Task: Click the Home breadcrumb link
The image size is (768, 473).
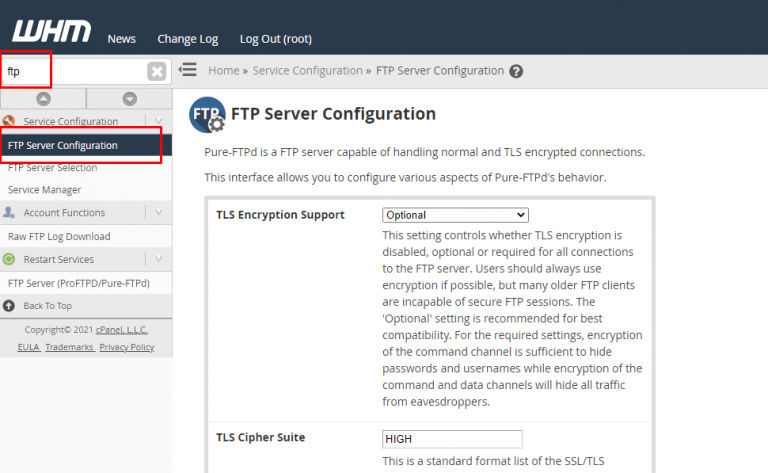Action: [x=224, y=71]
